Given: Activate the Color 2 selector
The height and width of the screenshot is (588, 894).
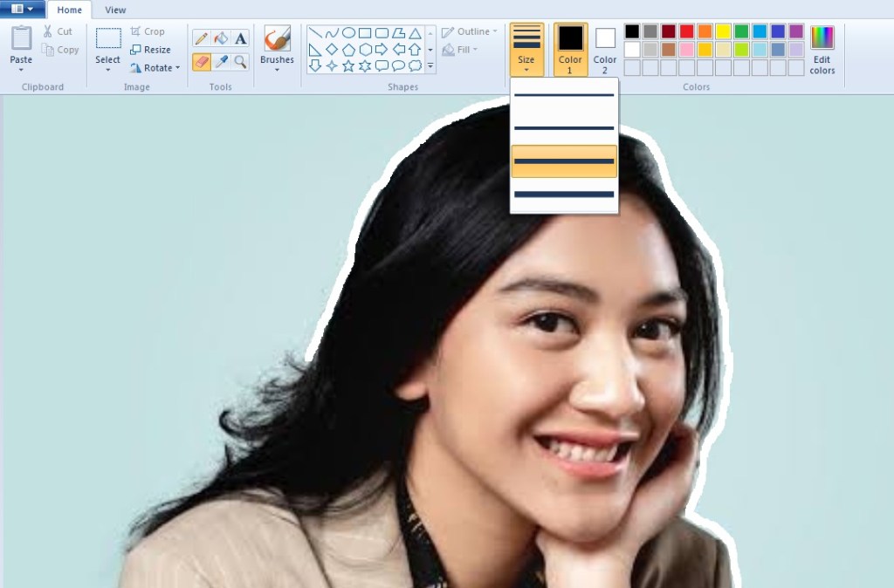Looking at the screenshot, I should [605, 50].
